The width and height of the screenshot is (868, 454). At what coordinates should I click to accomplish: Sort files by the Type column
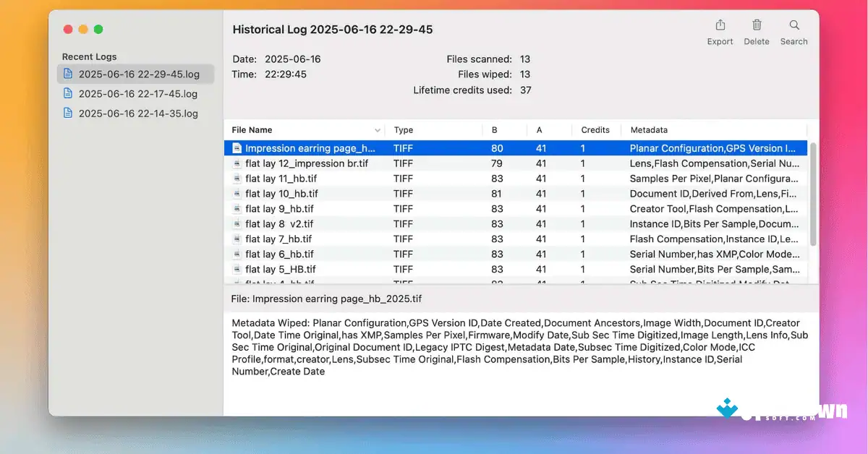403,130
